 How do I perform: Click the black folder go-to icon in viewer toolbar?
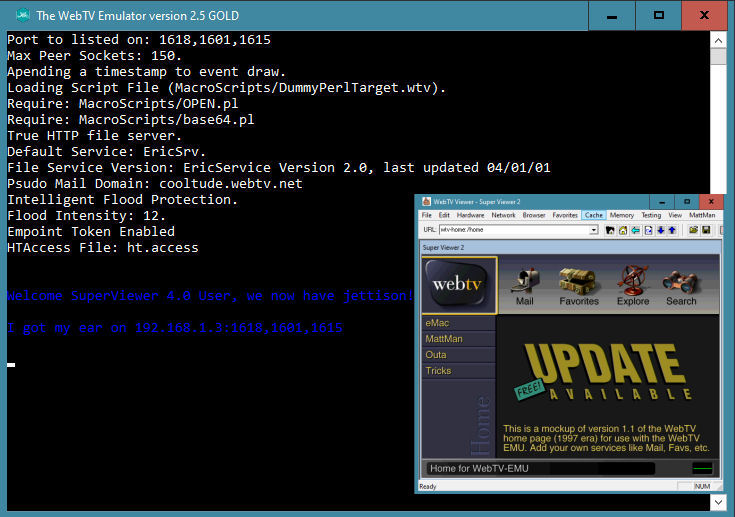pos(610,230)
